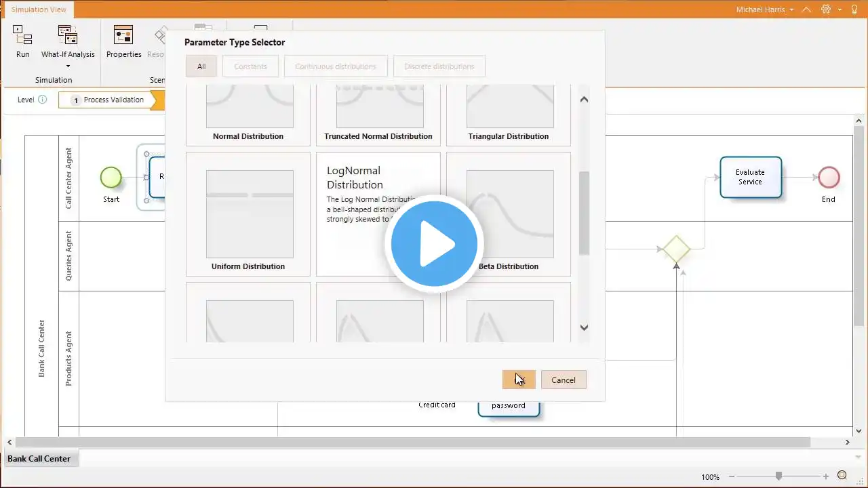The width and height of the screenshot is (868, 488).
Task: Select the Discrete distributions filter tab
Action: 439,66
